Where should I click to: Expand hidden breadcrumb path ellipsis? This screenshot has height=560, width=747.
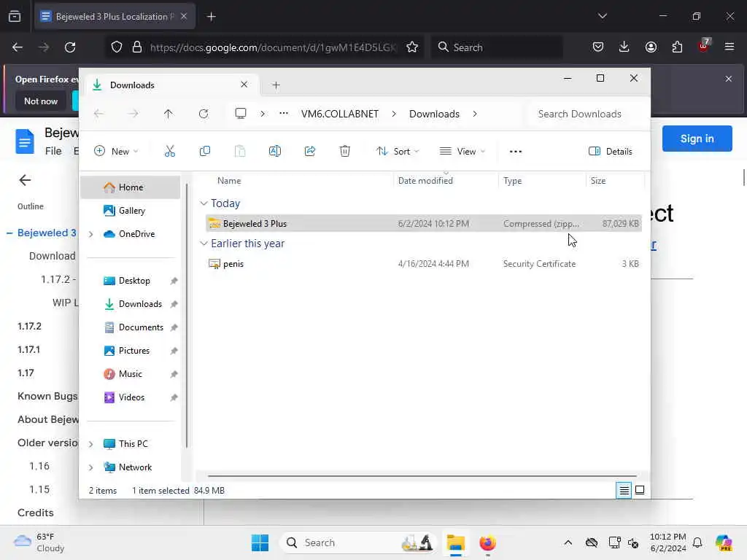pos(284,114)
